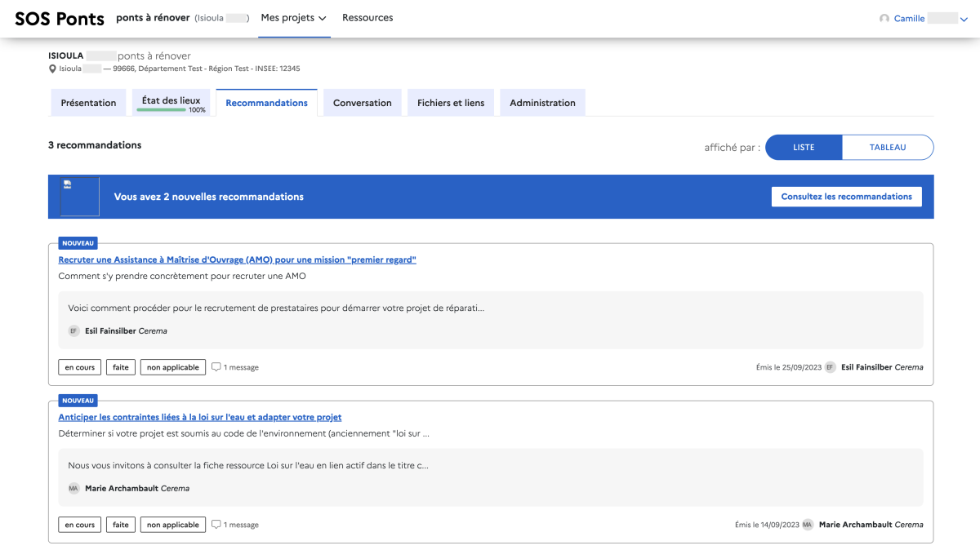Go to the Fichiers et liens tab

(x=451, y=103)
